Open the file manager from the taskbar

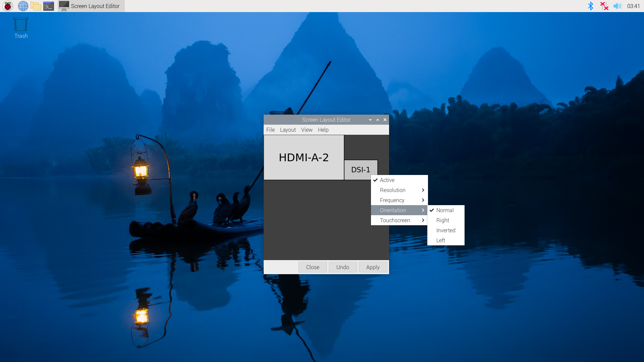click(36, 6)
